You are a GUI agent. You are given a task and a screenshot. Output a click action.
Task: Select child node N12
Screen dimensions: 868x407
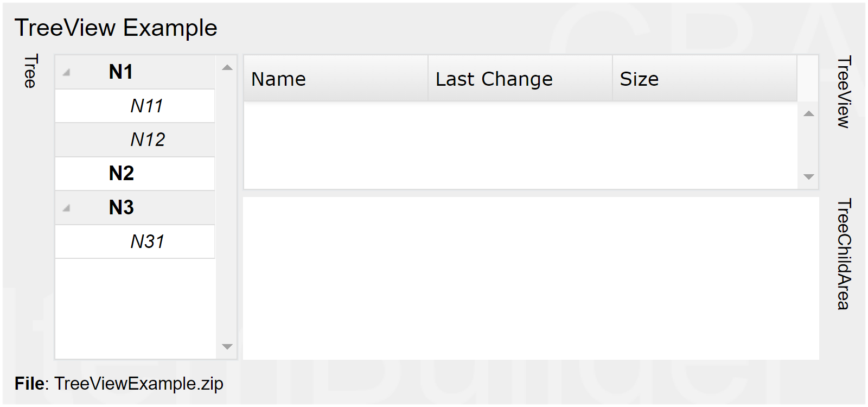coord(148,140)
